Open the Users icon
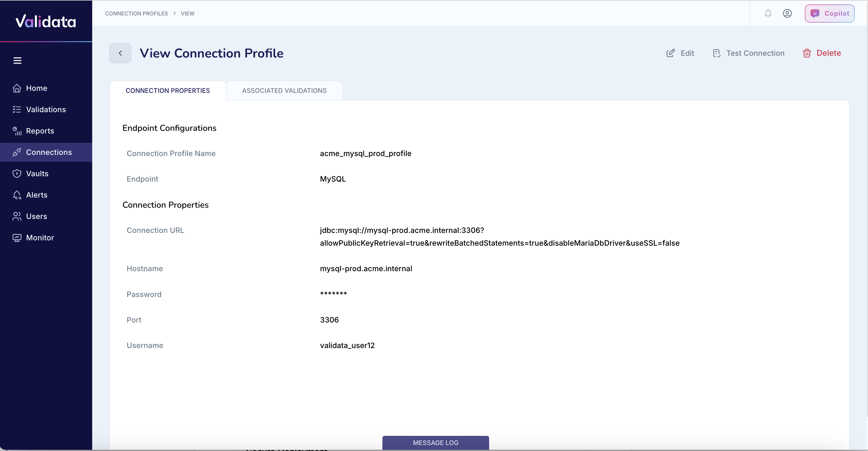 tap(17, 216)
